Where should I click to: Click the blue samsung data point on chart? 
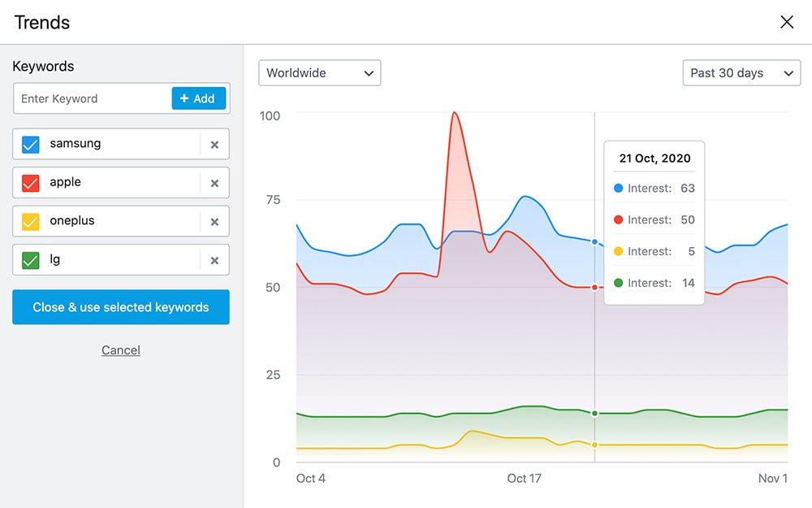click(594, 242)
